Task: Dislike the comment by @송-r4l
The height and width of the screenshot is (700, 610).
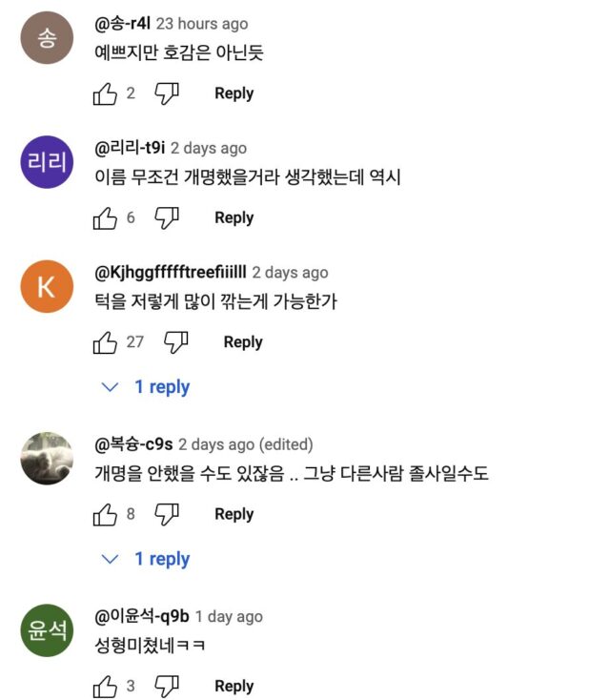Action: (x=167, y=93)
